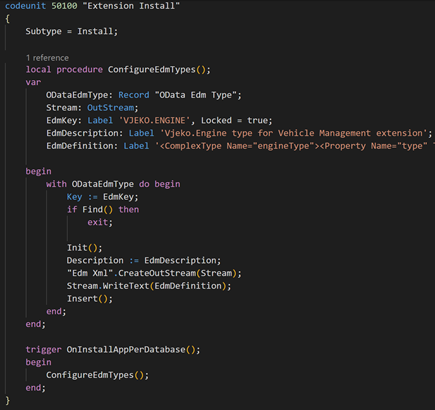Click 'if Find() then' line

point(103,210)
